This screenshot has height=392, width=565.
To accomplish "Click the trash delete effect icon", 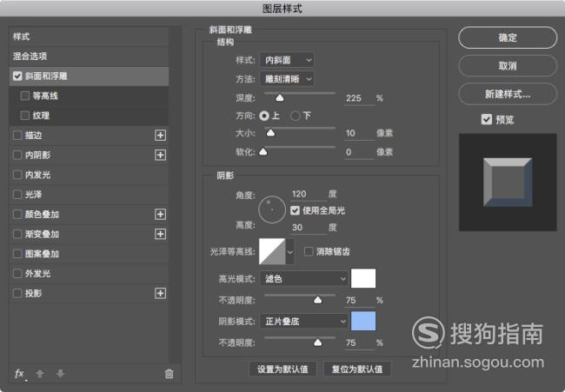I will click(x=169, y=374).
